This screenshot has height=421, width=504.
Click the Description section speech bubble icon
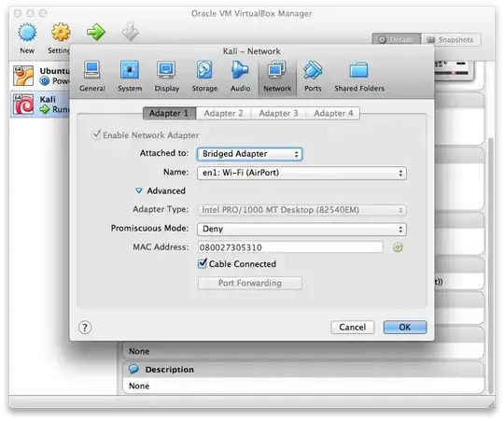[x=133, y=369]
